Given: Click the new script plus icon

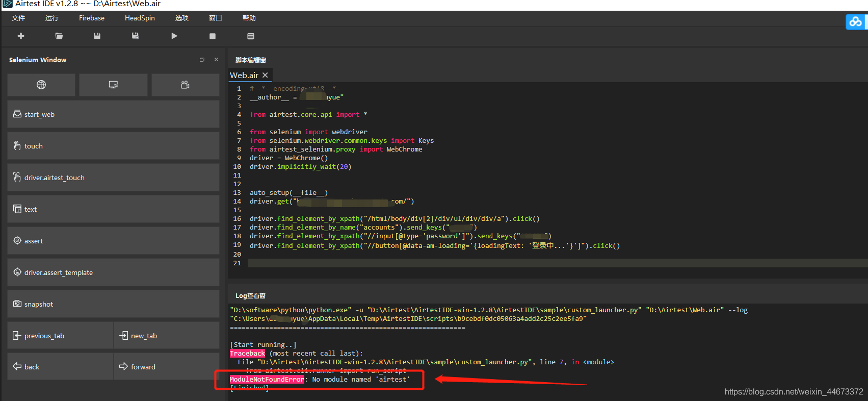Looking at the screenshot, I should pos(21,36).
